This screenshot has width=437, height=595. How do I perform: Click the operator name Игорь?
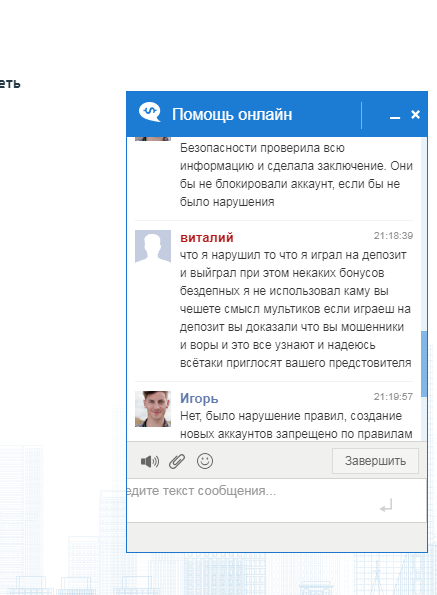coord(199,398)
